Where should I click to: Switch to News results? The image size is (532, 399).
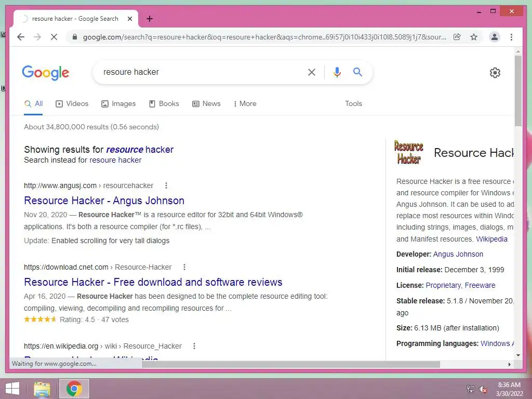[206, 104]
